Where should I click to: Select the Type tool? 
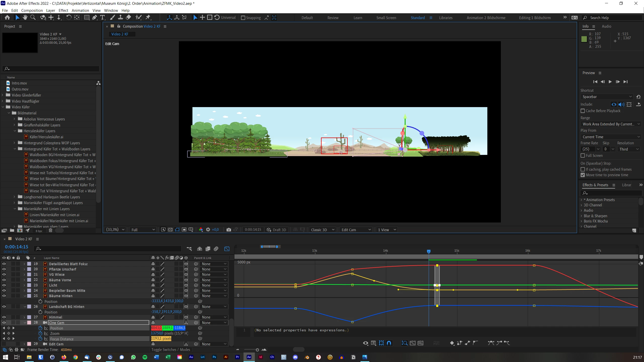102,18
